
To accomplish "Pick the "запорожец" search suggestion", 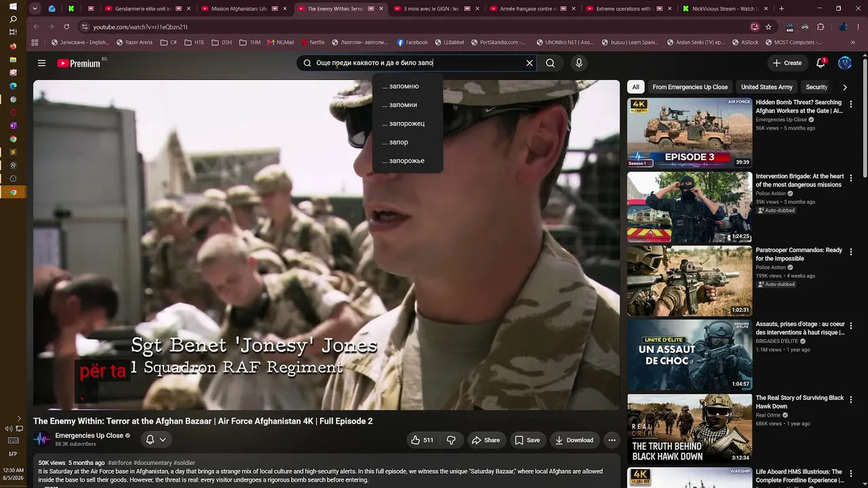I will coord(408,123).
